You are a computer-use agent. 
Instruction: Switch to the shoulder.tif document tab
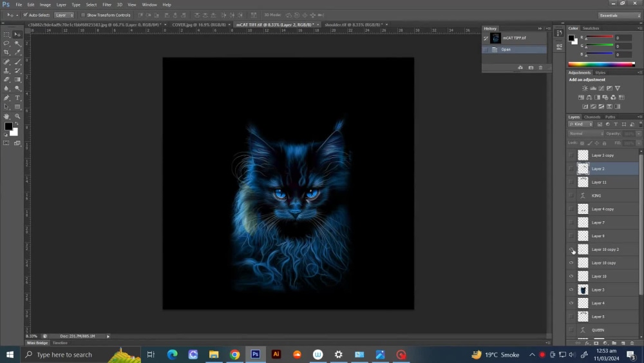point(353,25)
